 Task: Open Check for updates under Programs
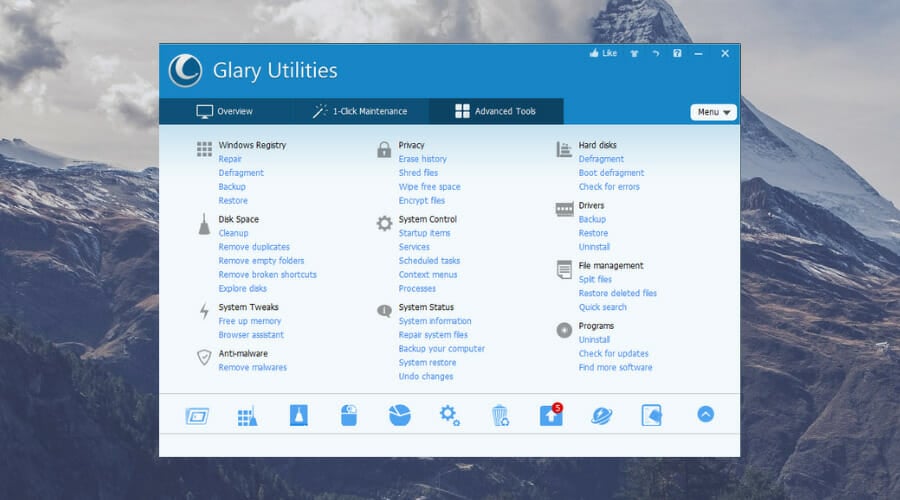click(614, 354)
